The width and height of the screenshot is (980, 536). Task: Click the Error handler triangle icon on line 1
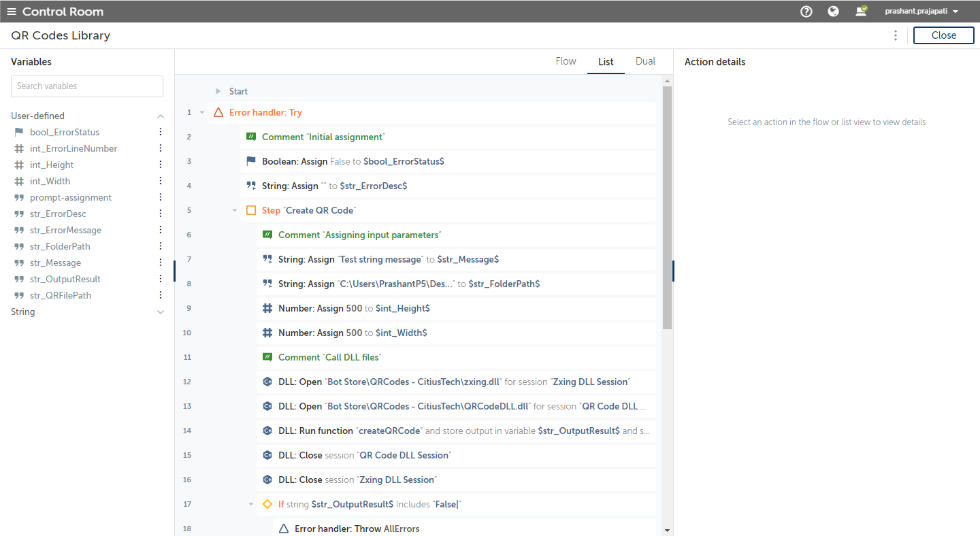coord(218,112)
